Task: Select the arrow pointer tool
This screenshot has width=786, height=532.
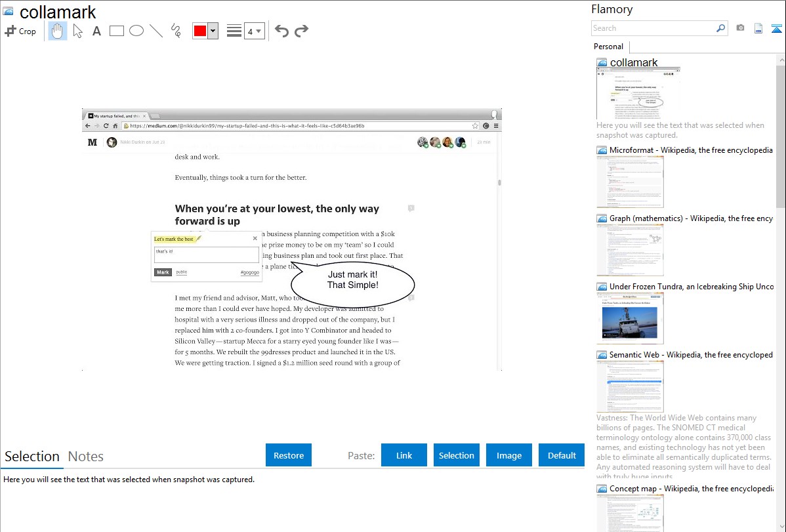Action: click(x=77, y=31)
